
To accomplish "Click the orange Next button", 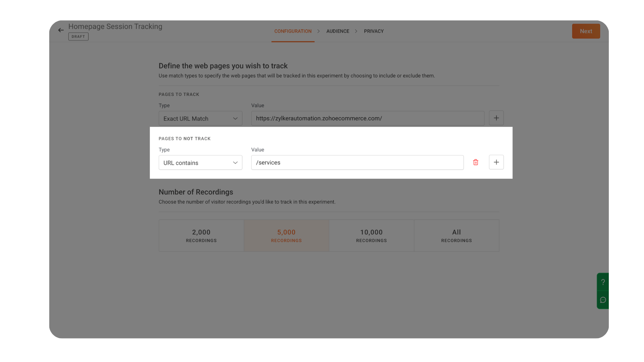I will click(586, 31).
